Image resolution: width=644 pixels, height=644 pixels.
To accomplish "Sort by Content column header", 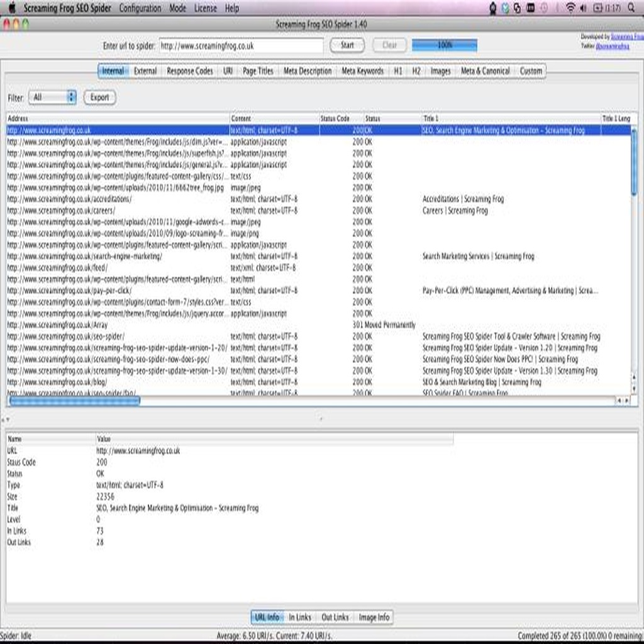I will pyautogui.click(x=274, y=119).
